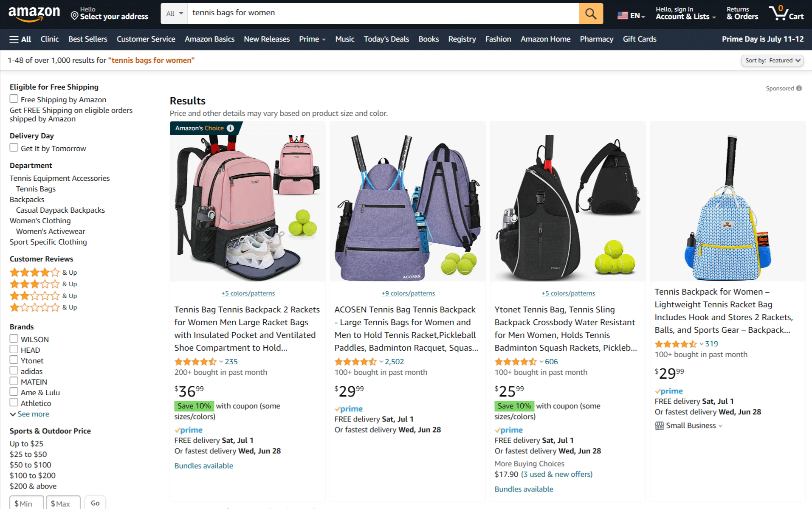The image size is (812, 509).
Task: Click the US flag language icon
Action: tap(623, 16)
